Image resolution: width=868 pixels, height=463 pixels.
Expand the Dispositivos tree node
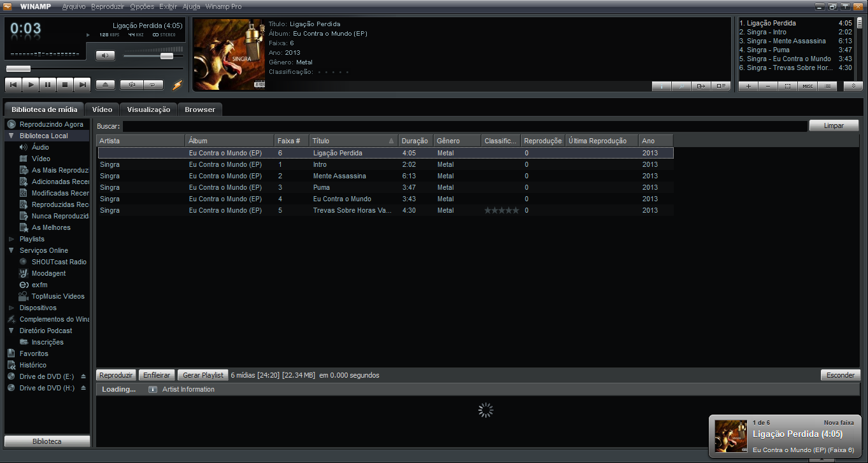11,308
